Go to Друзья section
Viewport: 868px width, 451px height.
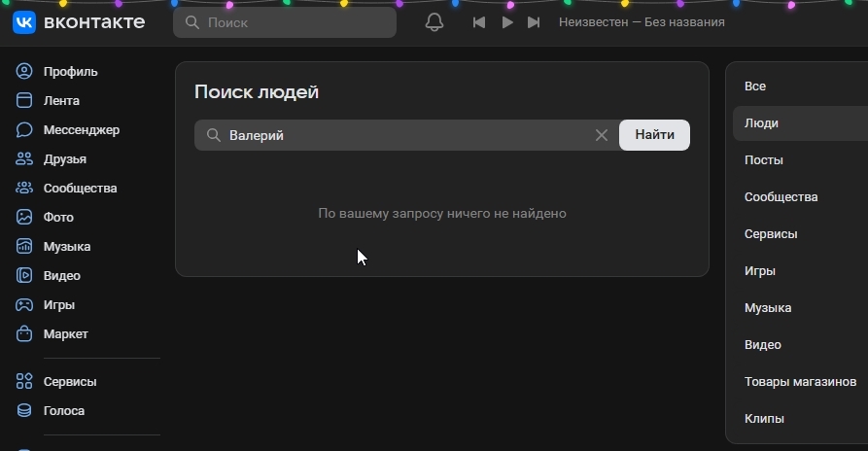[x=64, y=159]
